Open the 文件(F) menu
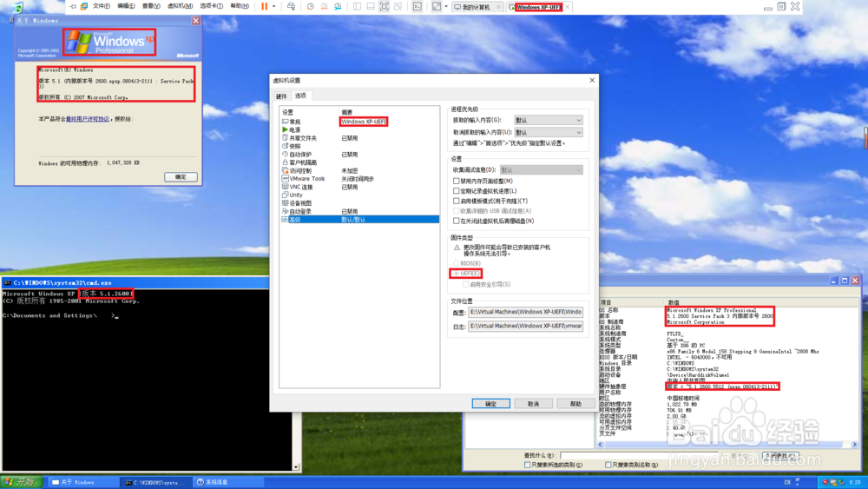868x489 pixels. coord(102,6)
